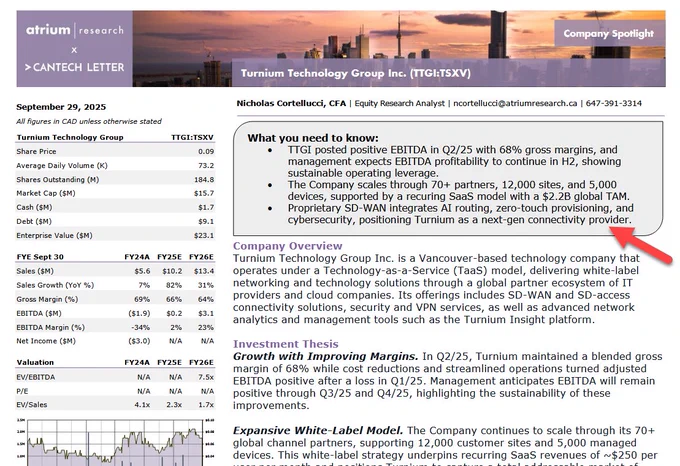Click the stock price chart thumbnail
This screenshot has width=680, height=466.
tap(115, 442)
